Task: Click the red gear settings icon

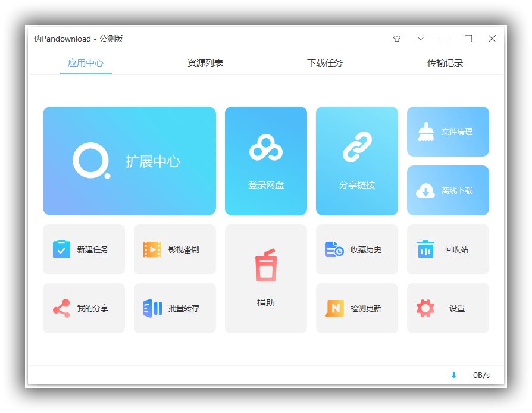Action: (425, 308)
